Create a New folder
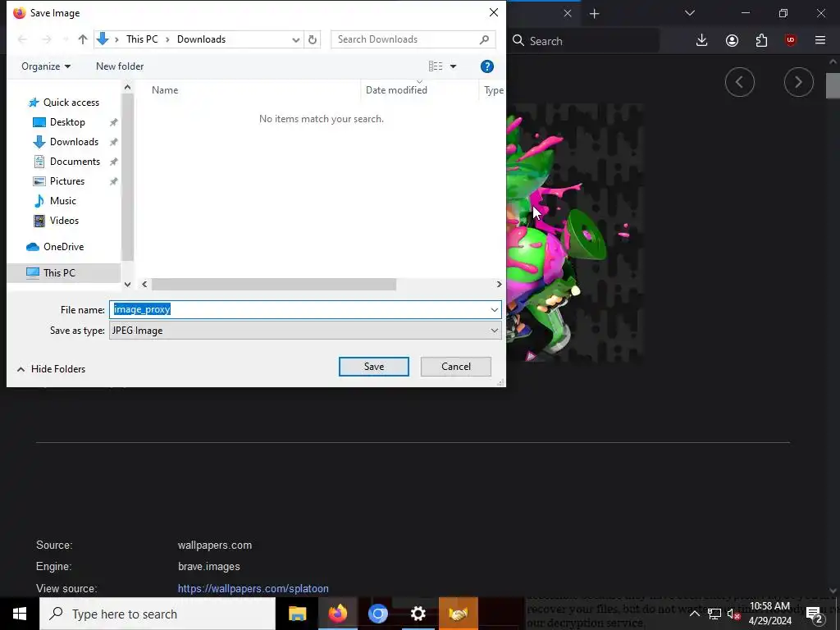 (120, 66)
